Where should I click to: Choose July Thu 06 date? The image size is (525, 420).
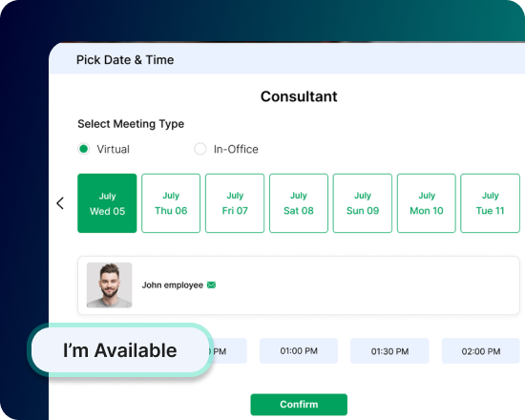point(171,203)
